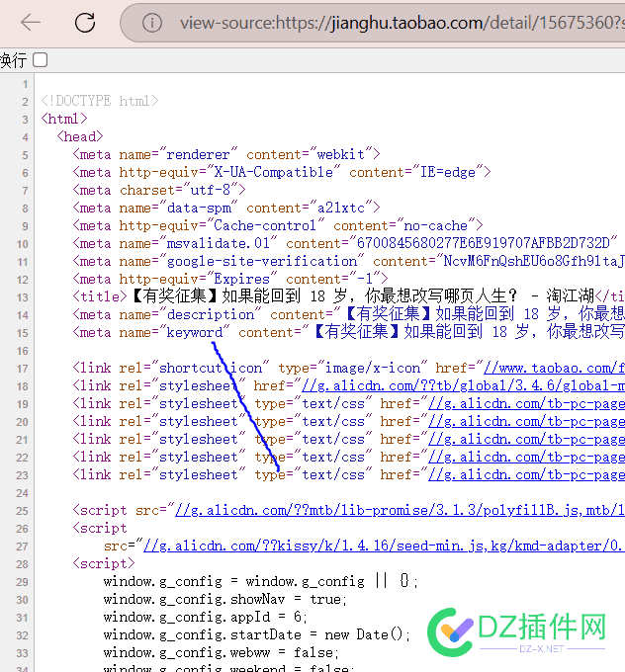
Task: Click line number 13 in the gutter
Action: tap(23, 297)
